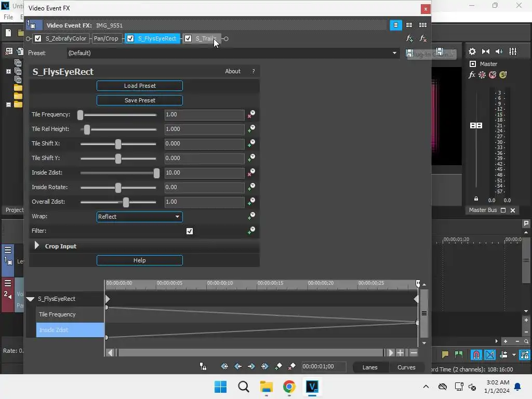Open the Mixing Console icon

(x=513, y=51)
